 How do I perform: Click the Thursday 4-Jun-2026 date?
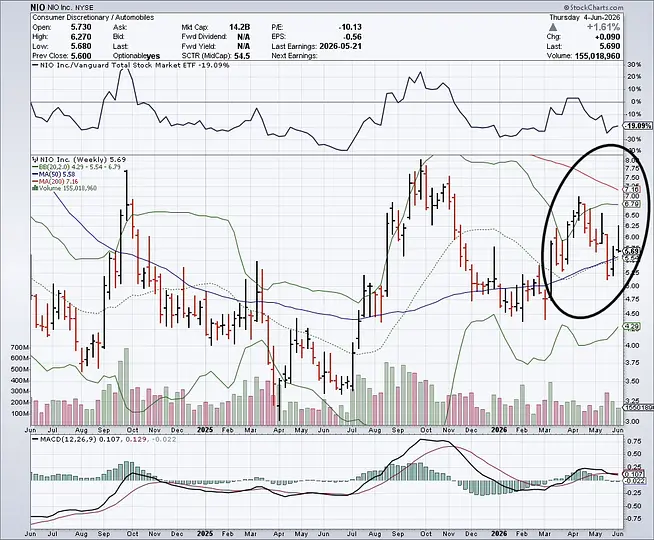[x=584, y=18]
